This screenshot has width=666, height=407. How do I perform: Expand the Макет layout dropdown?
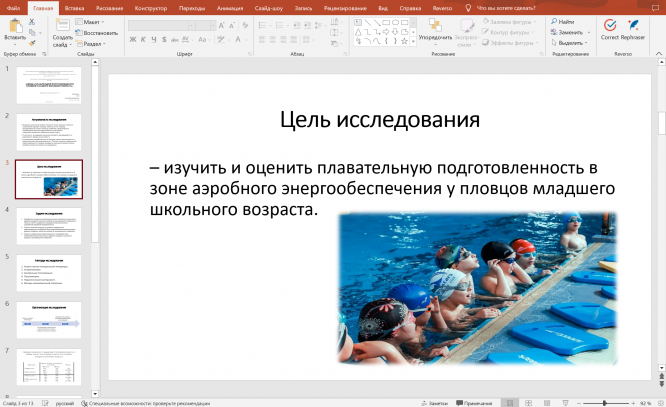[93, 21]
